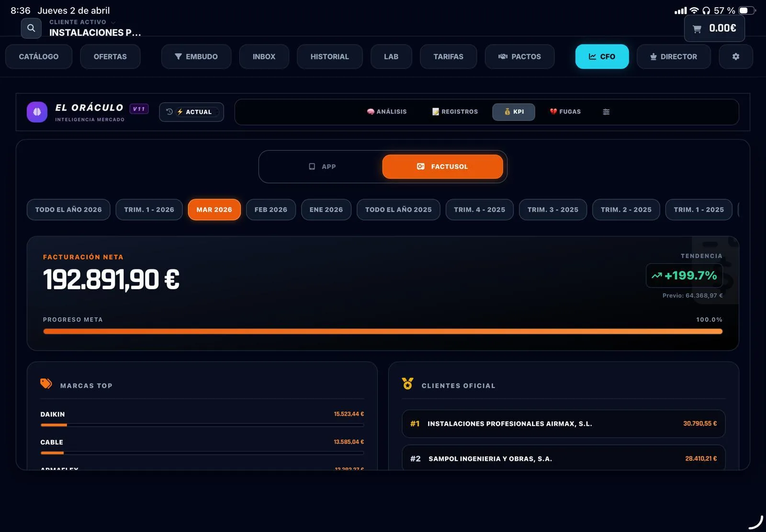The image size is (766, 532).
Task: Click the Facturación Neta label
Action: click(x=83, y=257)
